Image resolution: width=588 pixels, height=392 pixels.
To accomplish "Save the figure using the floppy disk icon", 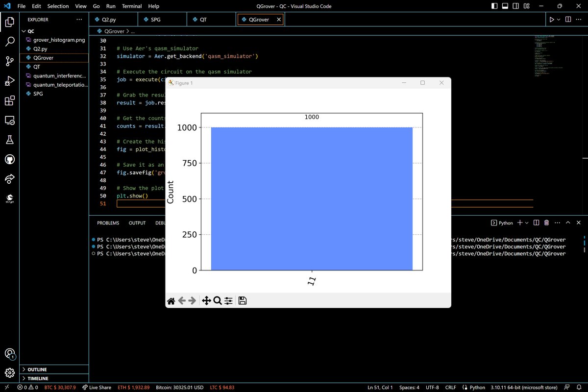I will click(x=242, y=300).
